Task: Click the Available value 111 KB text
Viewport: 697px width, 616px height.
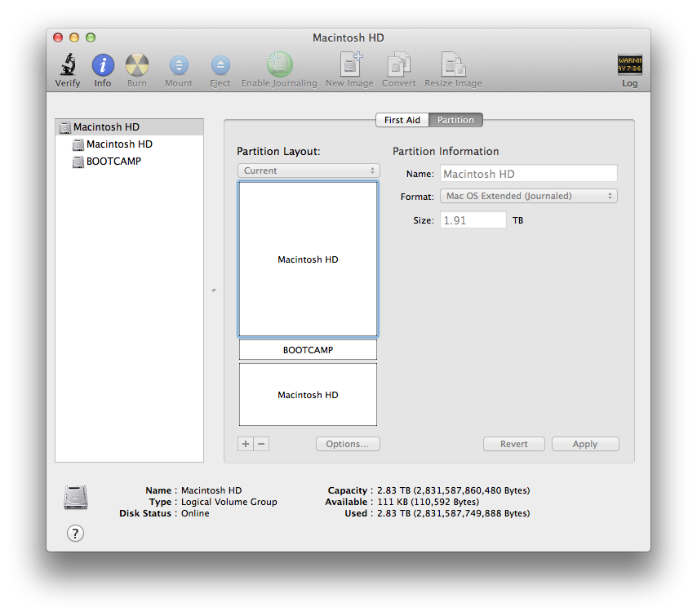Action: [x=428, y=502]
